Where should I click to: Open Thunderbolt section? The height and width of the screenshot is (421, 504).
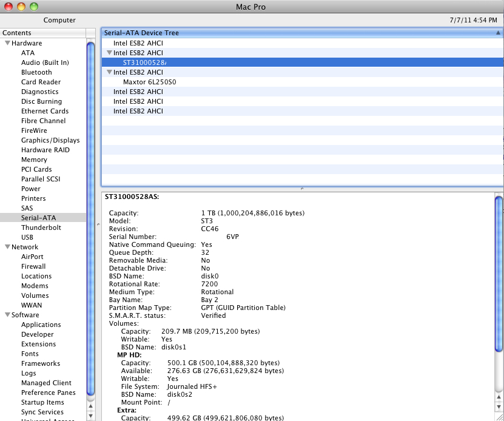coord(41,227)
